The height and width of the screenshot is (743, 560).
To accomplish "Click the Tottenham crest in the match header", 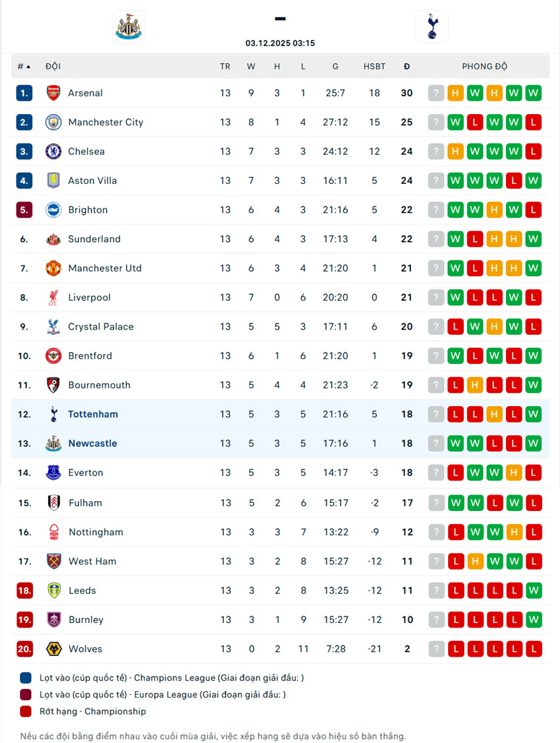I will [x=432, y=27].
